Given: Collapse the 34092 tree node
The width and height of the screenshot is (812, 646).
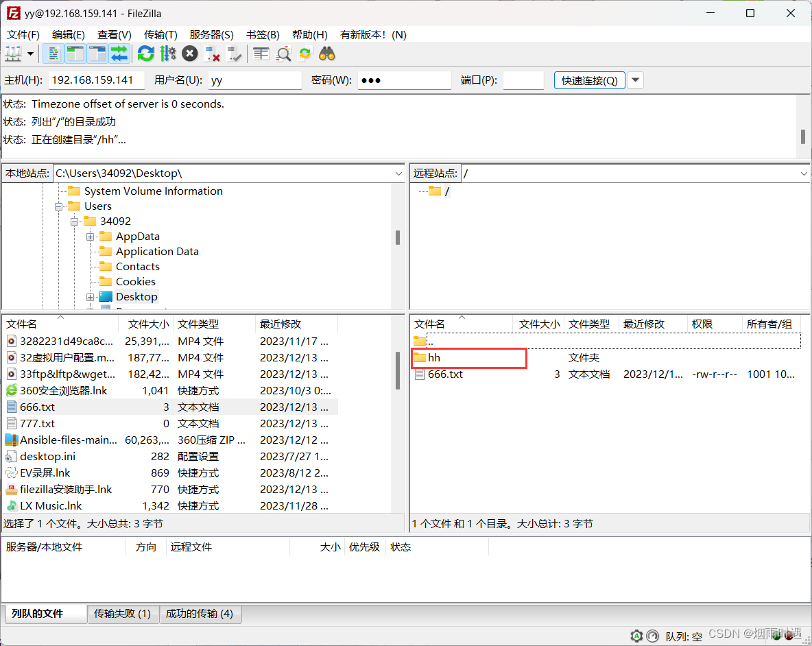Looking at the screenshot, I should point(74,222).
